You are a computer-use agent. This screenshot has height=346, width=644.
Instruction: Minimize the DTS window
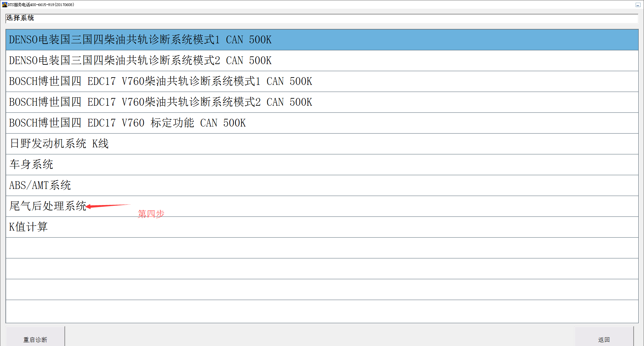coord(638,5)
